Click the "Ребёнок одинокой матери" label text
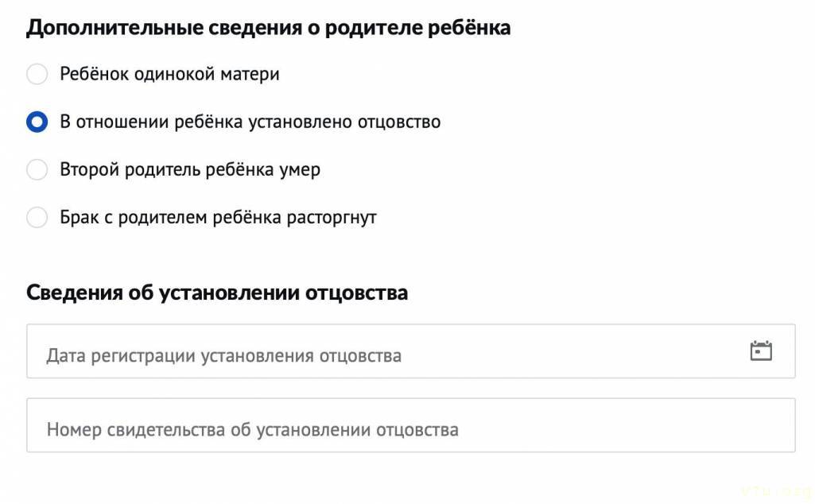815x504 pixels. point(169,75)
